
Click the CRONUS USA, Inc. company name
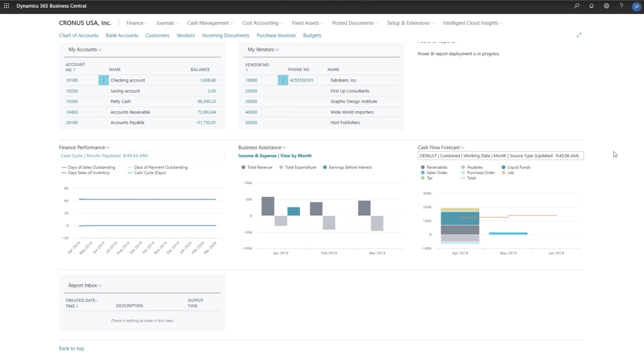[85, 23]
